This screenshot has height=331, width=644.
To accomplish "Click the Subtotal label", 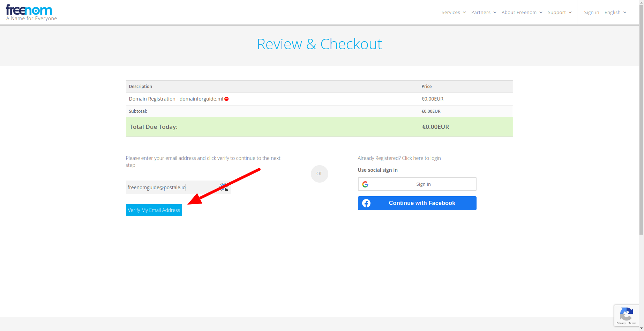I will (138, 111).
